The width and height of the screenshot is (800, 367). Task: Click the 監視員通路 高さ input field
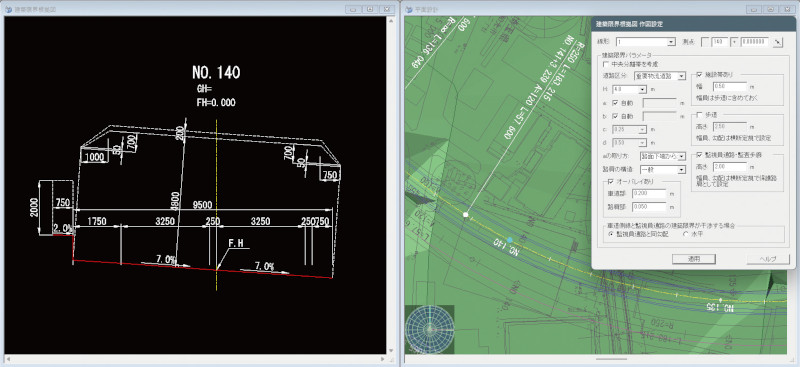click(730, 167)
